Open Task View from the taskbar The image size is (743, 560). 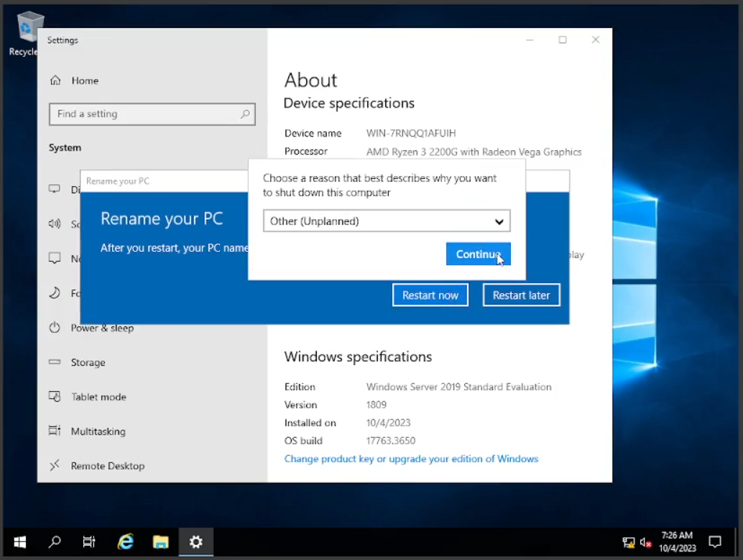click(89, 541)
